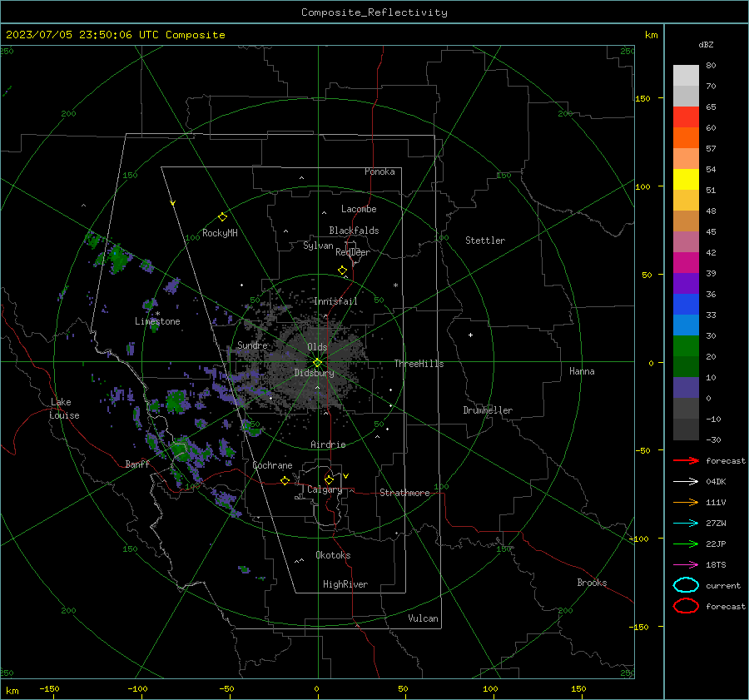Click the RockyMH label

(x=220, y=233)
